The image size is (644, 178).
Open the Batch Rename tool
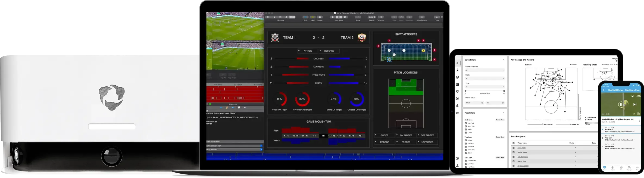tap(421, 17)
